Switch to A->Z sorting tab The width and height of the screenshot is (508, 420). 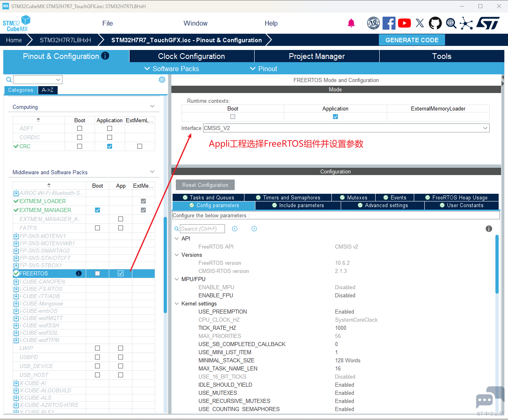point(48,90)
